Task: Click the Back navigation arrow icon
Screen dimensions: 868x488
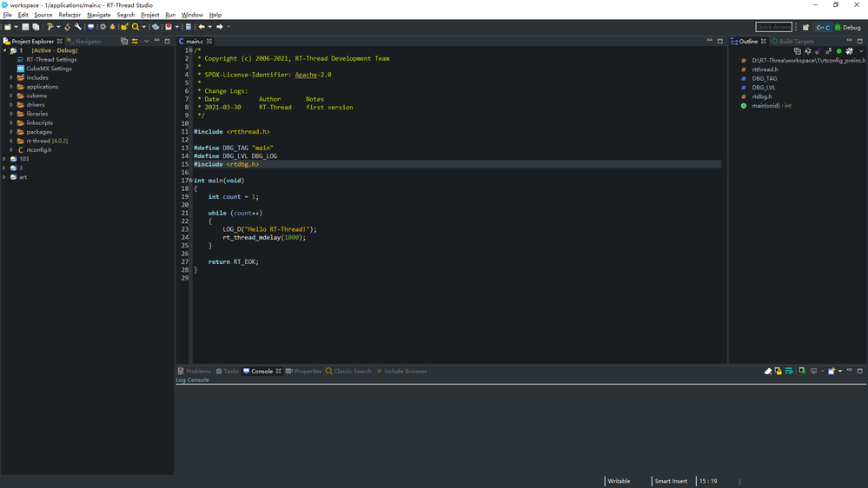Action: point(202,27)
